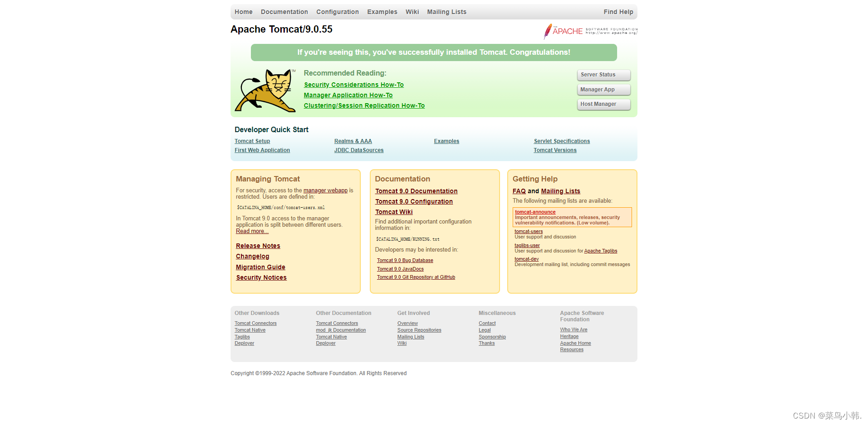Open Deployer under Other Documentation
The height and width of the screenshot is (424, 868).
pos(325,343)
